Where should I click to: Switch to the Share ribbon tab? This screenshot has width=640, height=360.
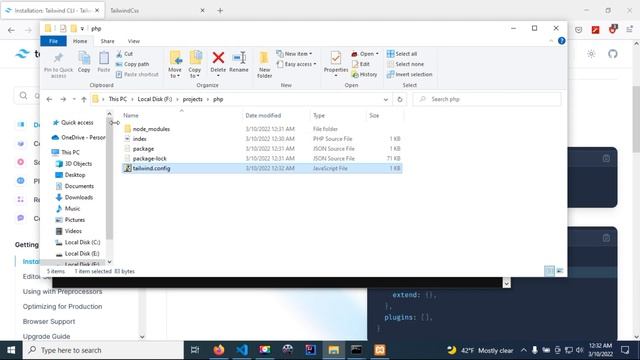(107, 41)
